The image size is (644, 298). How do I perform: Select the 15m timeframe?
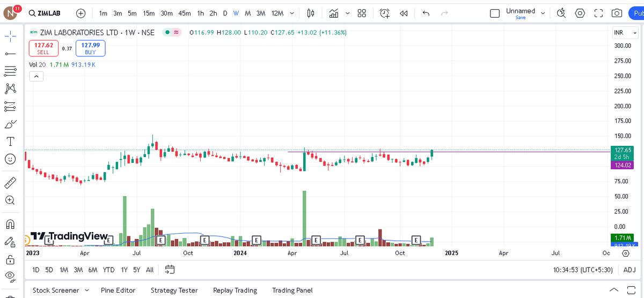point(149,13)
